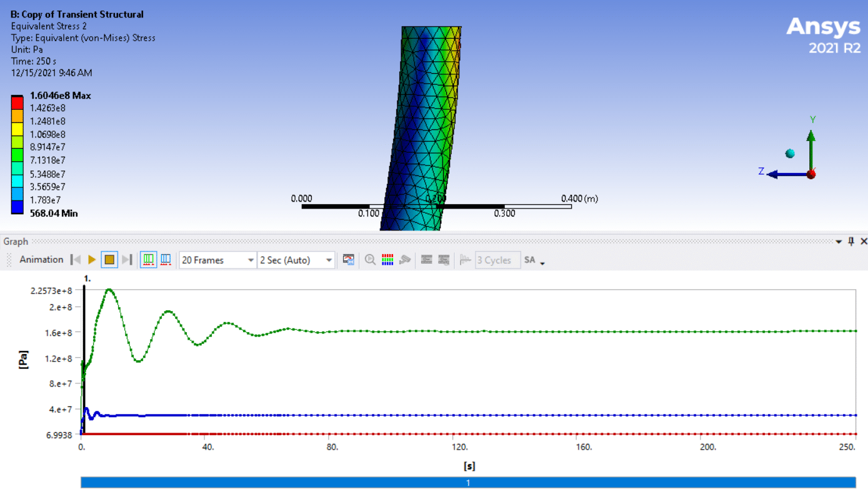Open Graph panel options arrow menu
Screen dimensions: 868x492
(x=839, y=242)
